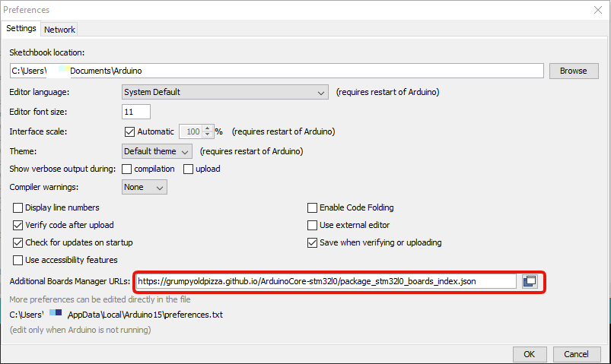Open the Compiler warnings dropdown
This screenshot has height=364, width=611.
click(145, 187)
